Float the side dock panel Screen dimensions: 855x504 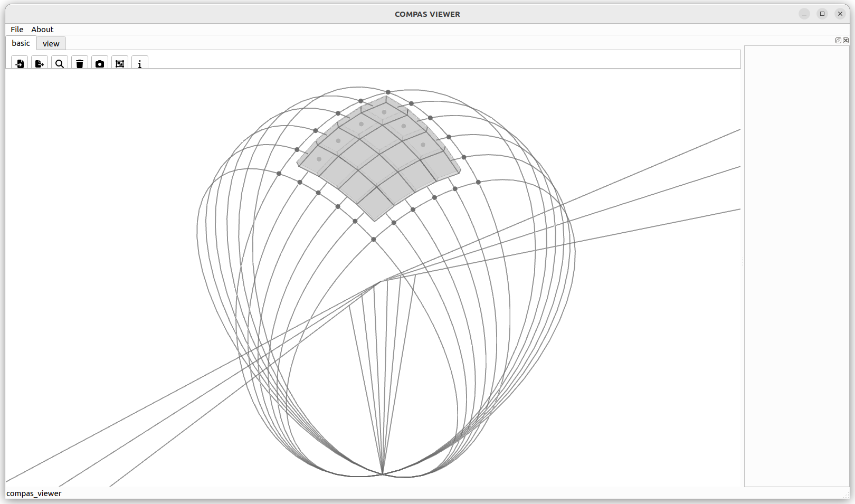coord(838,41)
